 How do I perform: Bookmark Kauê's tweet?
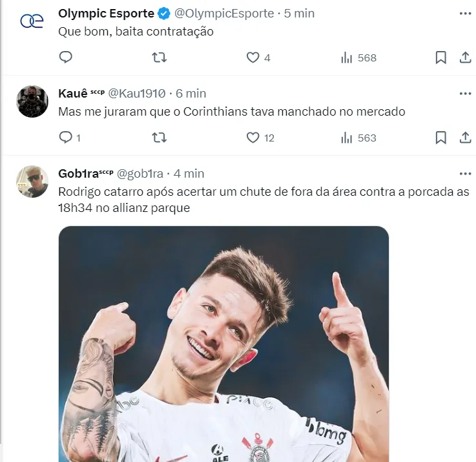[440, 138]
